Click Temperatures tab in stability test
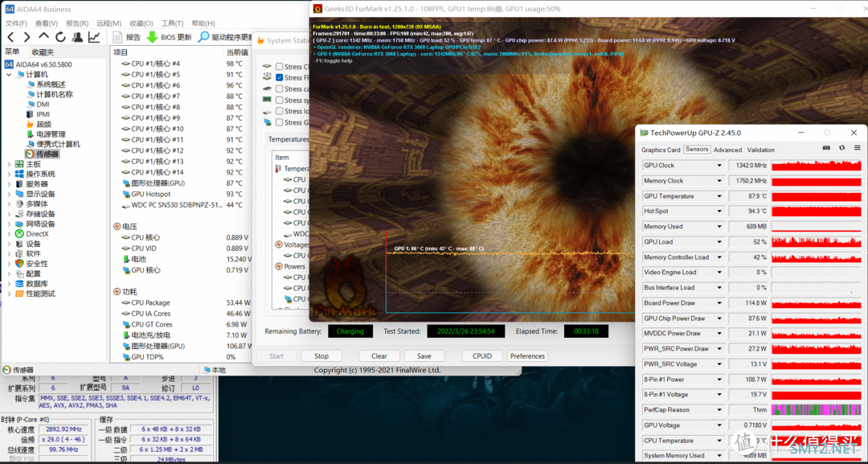Viewport: 868px width, 464px height. point(288,139)
